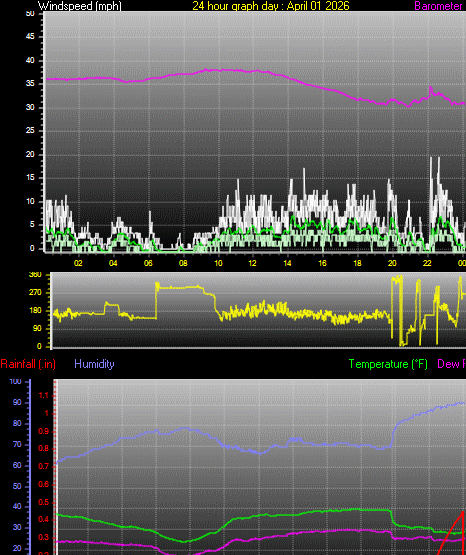
Task: Select the '24 hour graph day : April 01 2026' heading
Action: coord(271,6)
